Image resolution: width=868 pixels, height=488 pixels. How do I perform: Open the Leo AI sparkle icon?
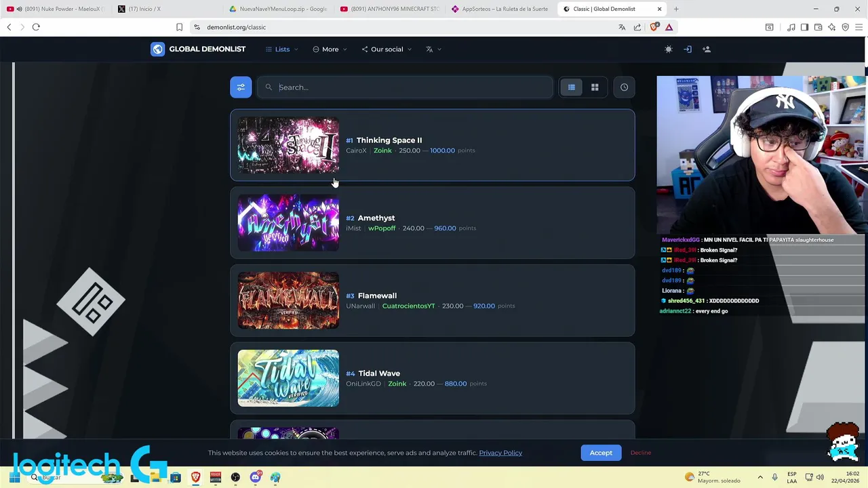831,27
